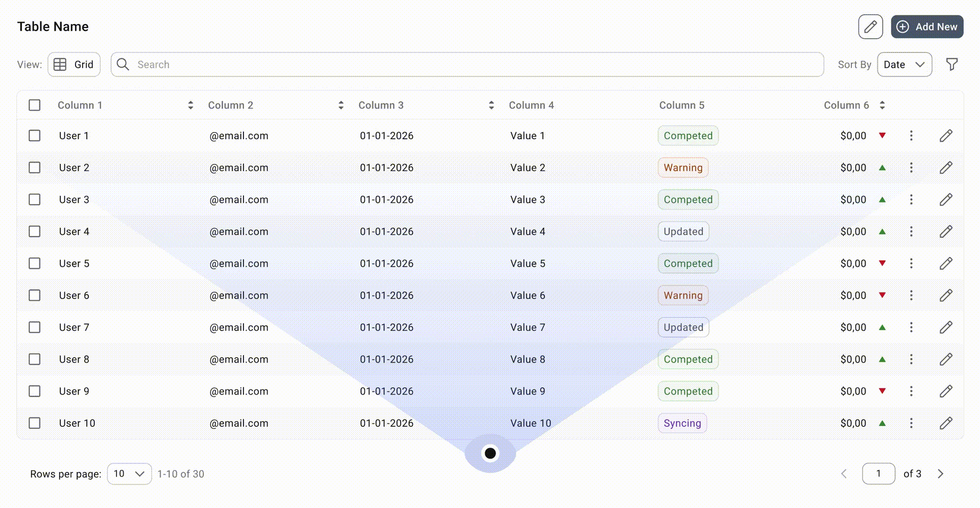Open the three-dot menu for User 10
Viewport: 980px width, 508px height.
point(911,423)
